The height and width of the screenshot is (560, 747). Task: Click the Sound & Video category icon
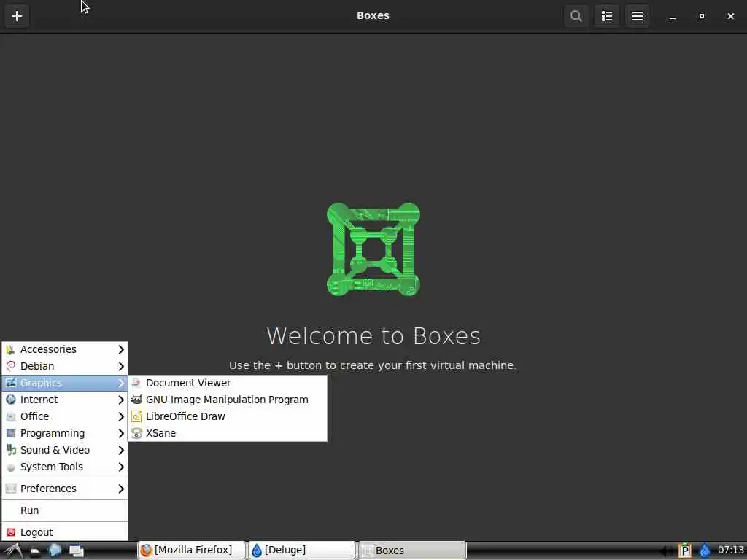(10, 450)
